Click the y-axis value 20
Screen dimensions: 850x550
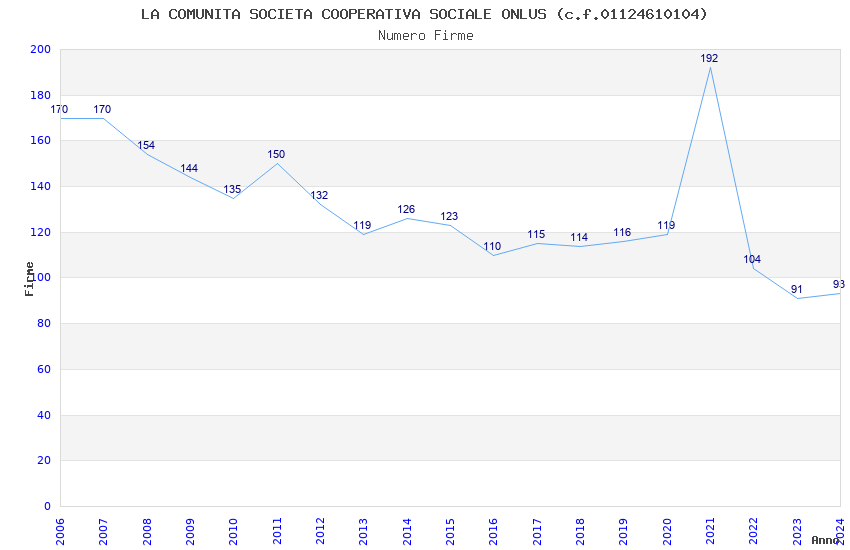[43, 461]
